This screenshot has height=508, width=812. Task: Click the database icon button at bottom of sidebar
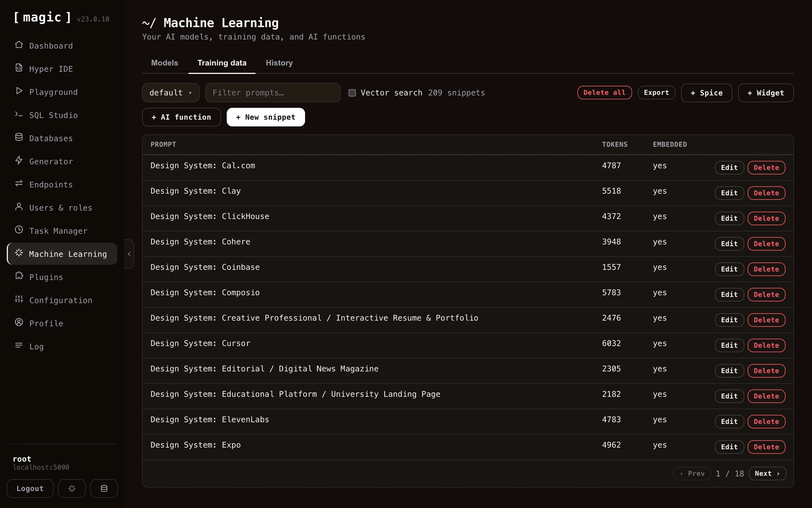coord(104,488)
